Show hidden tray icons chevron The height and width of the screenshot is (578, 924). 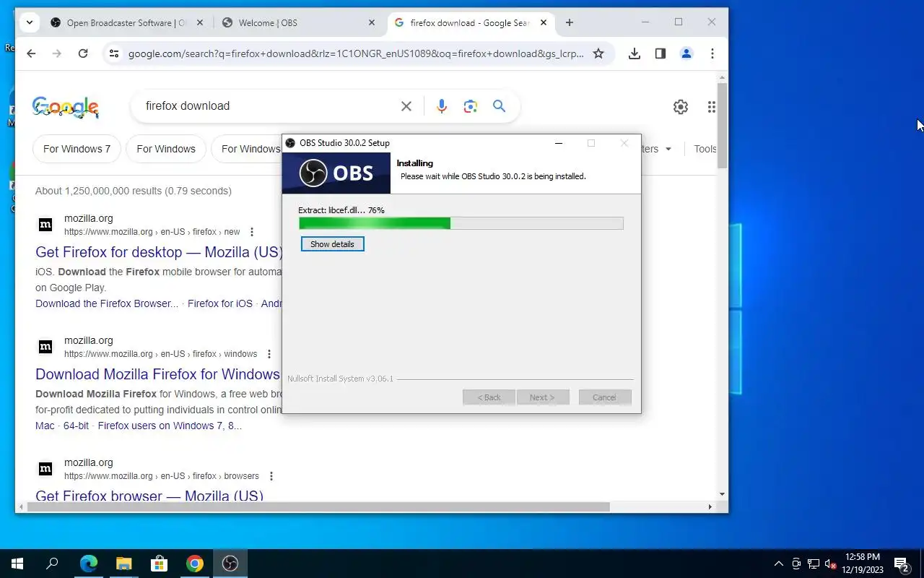pos(778,564)
